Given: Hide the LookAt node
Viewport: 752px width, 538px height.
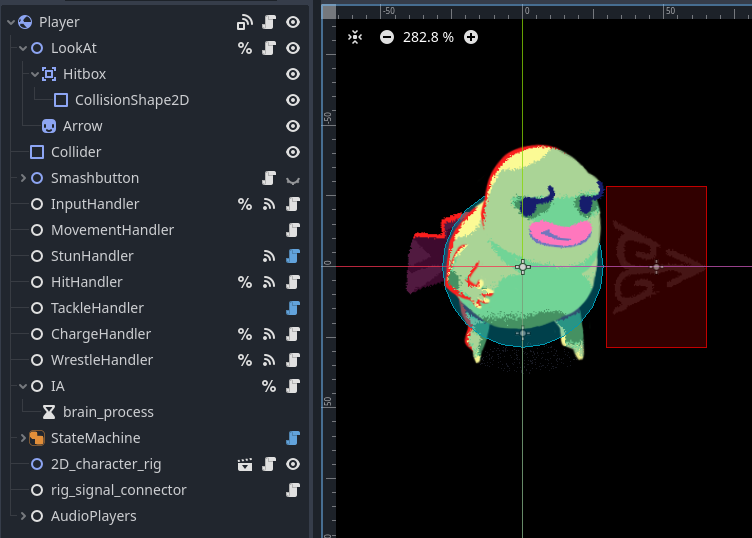Looking at the screenshot, I should tap(293, 48).
